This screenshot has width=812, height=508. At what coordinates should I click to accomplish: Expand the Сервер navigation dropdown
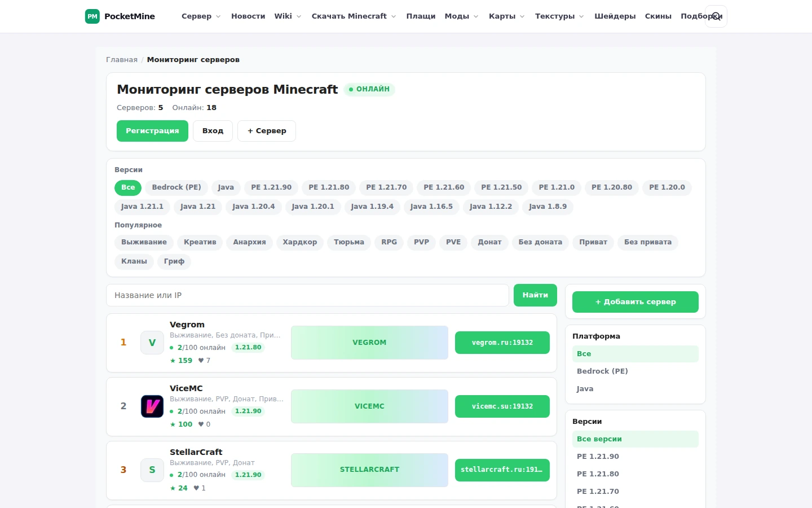201,16
